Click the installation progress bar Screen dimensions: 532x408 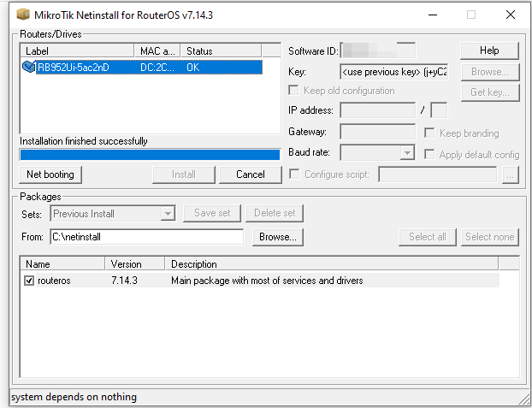(150, 155)
